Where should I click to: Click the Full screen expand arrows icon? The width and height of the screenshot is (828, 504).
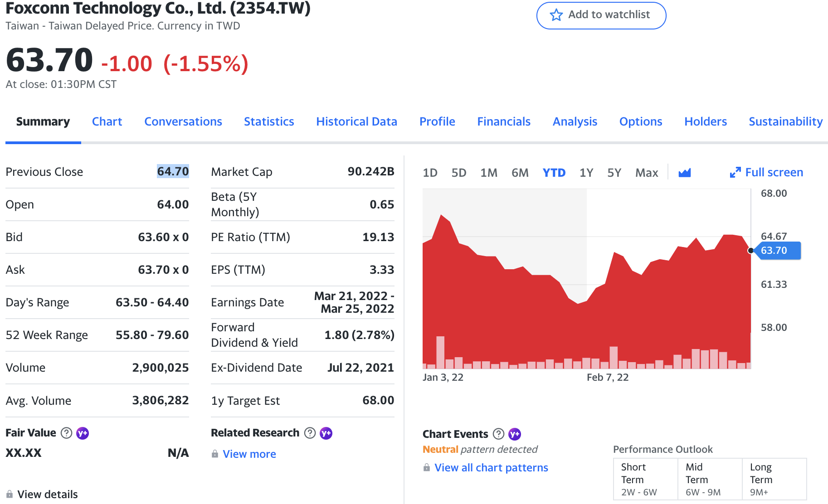735,173
